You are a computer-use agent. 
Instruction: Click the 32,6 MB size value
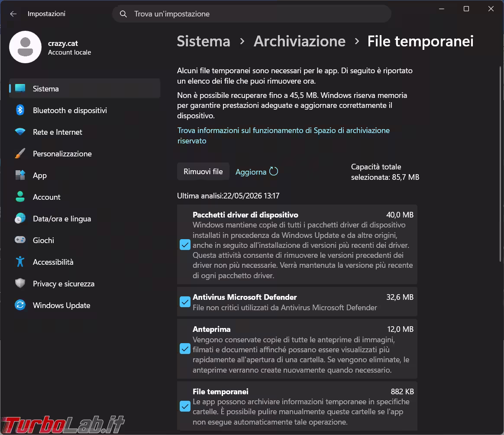[x=400, y=297]
